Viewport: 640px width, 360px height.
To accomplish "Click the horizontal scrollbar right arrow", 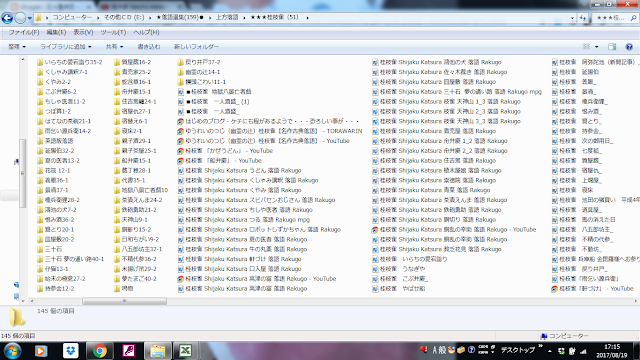I will (636, 301).
